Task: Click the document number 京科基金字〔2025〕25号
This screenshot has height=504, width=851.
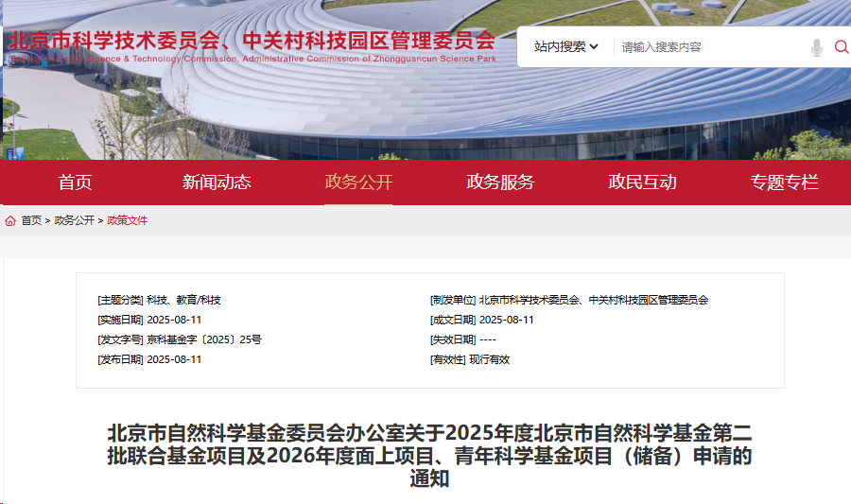Action: pos(204,339)
